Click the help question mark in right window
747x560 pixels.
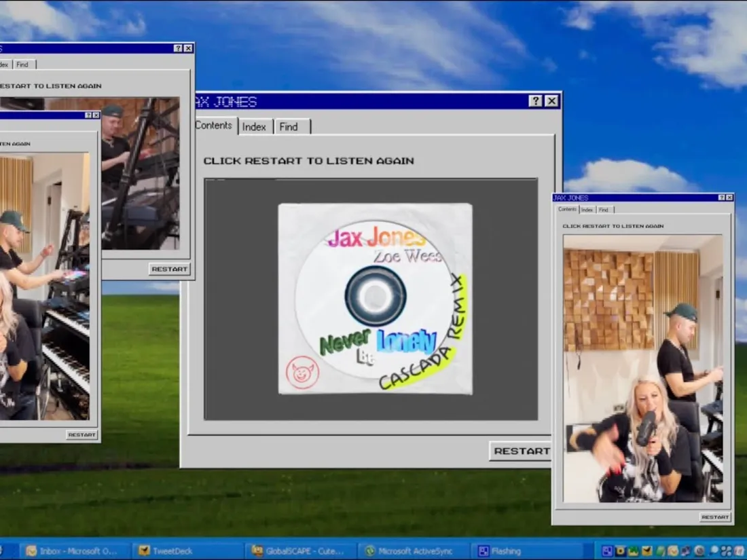[x=722, y=198]
